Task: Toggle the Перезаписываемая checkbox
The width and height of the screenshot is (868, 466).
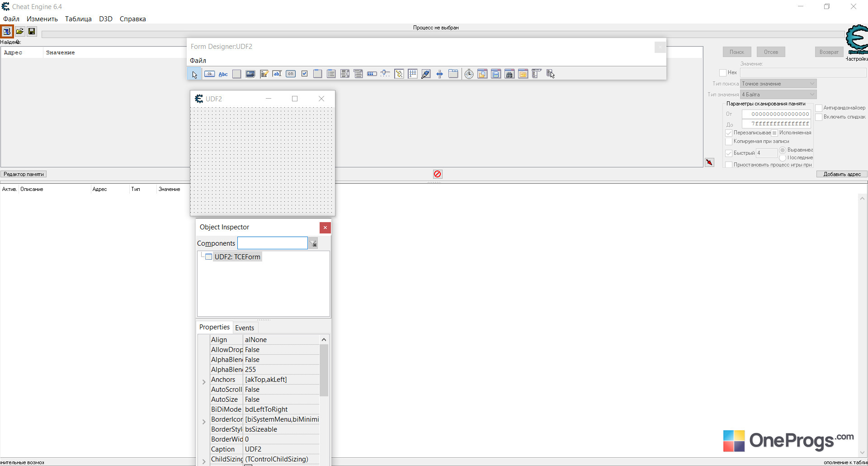Action: (x=729, y=133)
